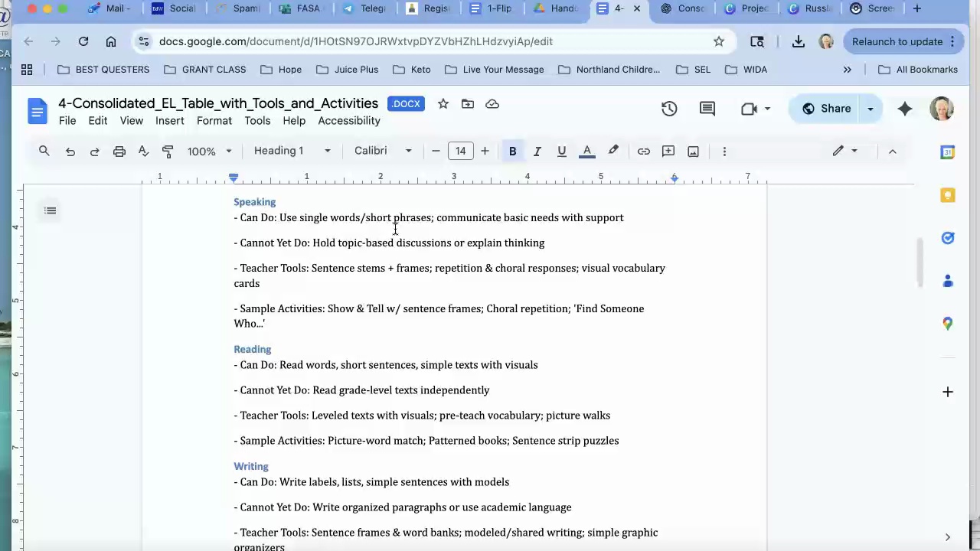This screenshot has height=551, width=980.
Task: Get add-ons plus icon
Action: coord(948,392)
